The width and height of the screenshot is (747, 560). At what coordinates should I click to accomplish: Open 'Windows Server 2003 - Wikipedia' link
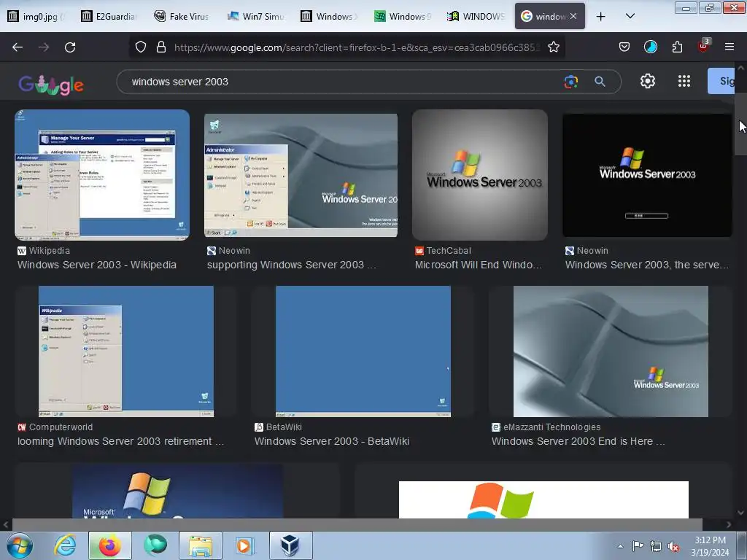point(97,265)
